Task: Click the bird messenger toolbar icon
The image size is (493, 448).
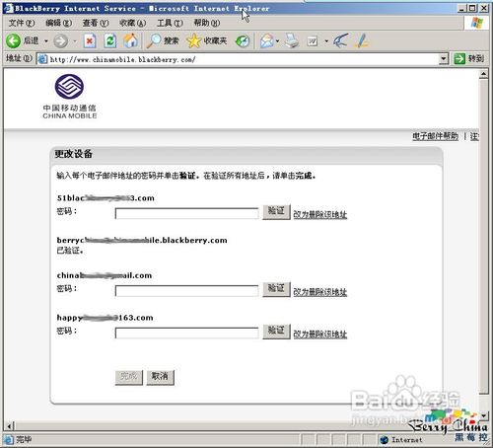Action: pyautogui.click(x=340, y=41)
